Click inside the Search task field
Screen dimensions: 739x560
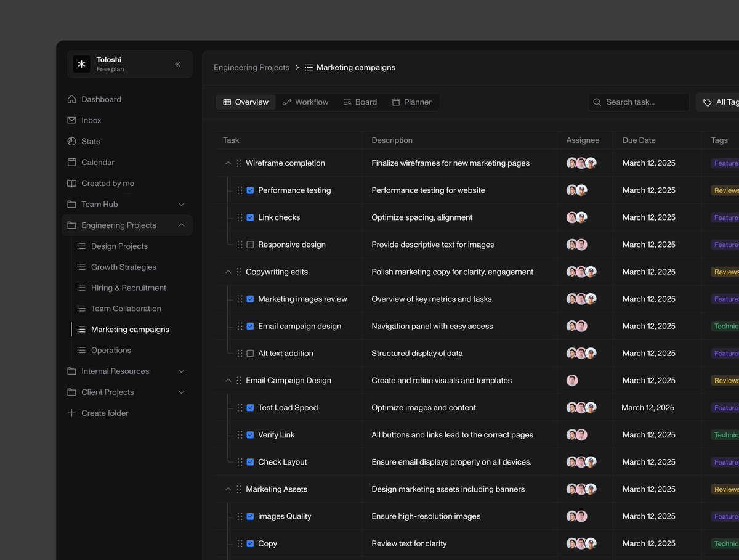point(634,102)
